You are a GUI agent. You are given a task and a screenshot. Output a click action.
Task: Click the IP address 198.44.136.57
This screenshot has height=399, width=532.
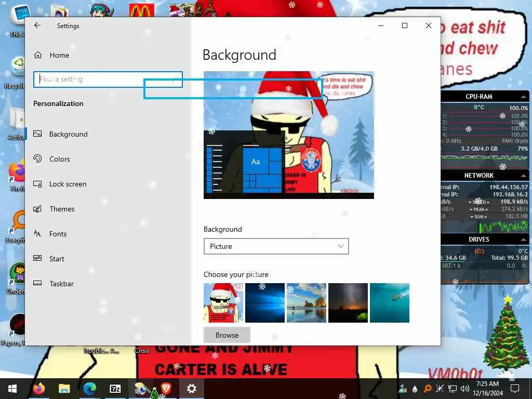pos(509,187)
